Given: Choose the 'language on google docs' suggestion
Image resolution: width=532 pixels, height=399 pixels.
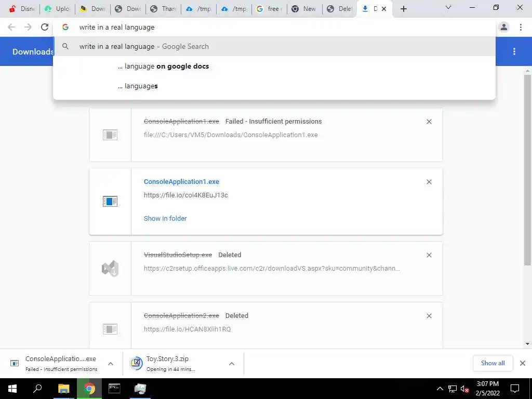Looking at the screenshot, I should tap(274, 66).
